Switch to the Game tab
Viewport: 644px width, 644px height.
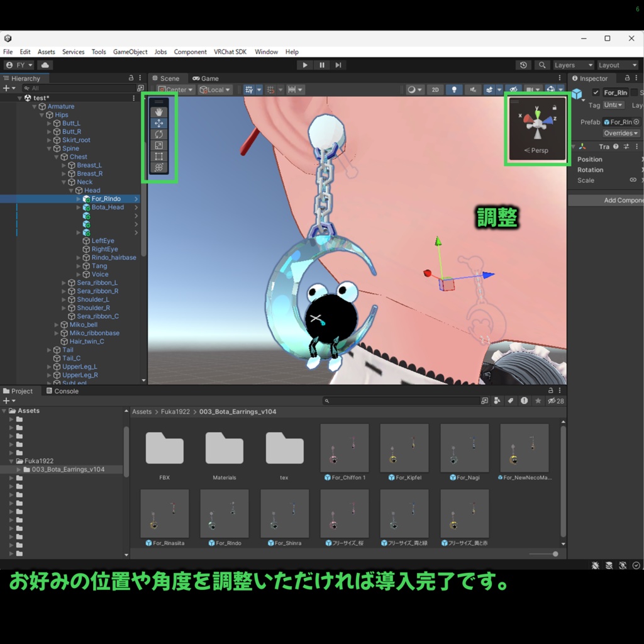coord(206,78)
